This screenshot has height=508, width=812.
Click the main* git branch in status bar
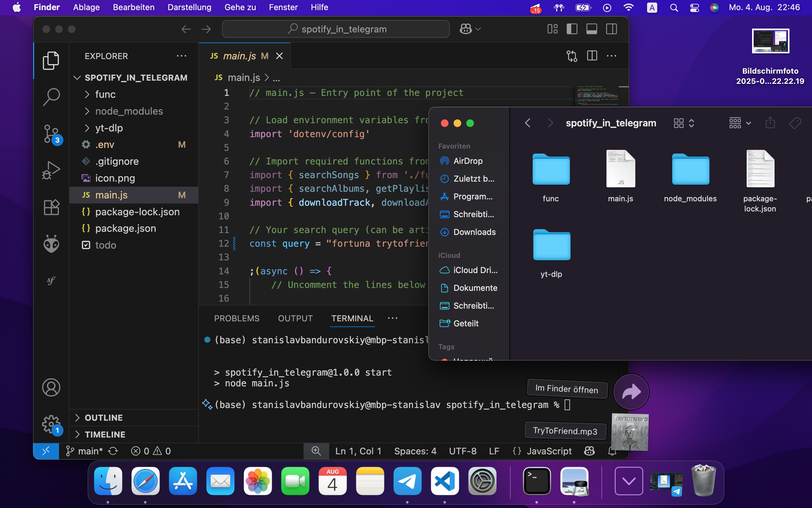click(x=84, y=451)
